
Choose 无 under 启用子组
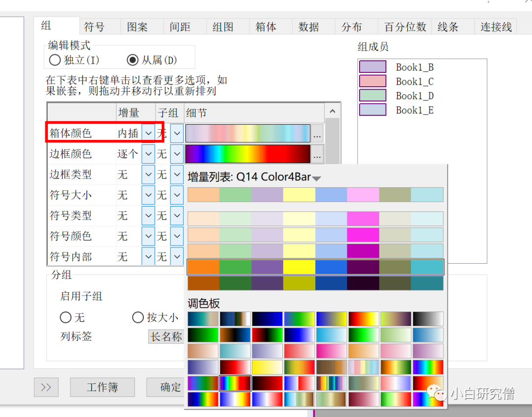pos(66,317)
